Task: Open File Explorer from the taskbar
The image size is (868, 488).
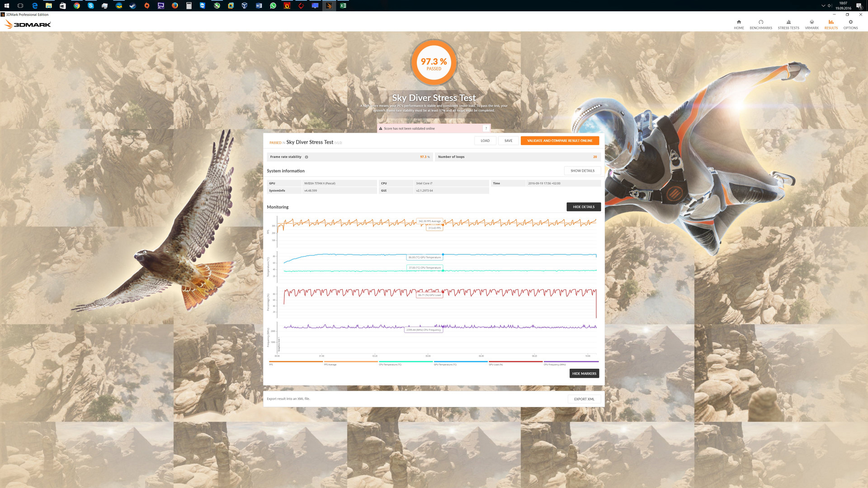Action: pos(49,5)
